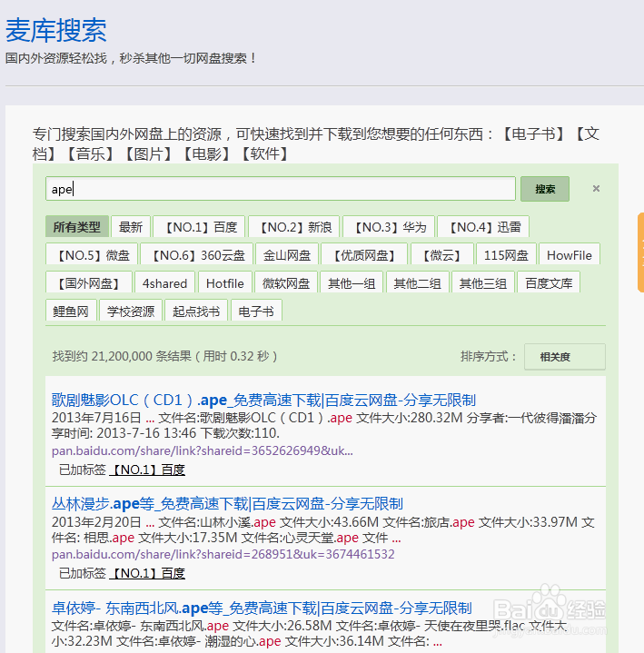Filter by 【NO.2】新浪 tab
This screenshot has height=653, width=644.
point(293,226)
